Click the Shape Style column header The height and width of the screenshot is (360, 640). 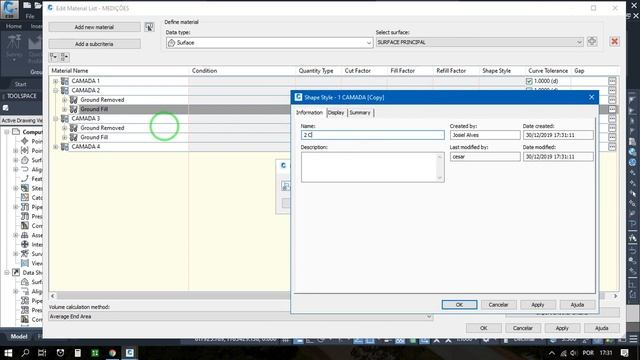[x=496, y=71]
